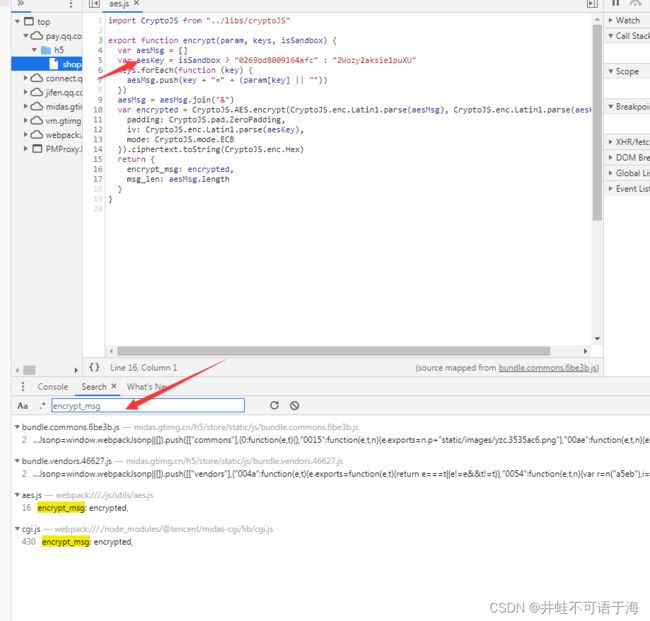Open the drawer more-options menu
Screen dimensions: 650x621
pyautogui.click(x=23, y=386)
